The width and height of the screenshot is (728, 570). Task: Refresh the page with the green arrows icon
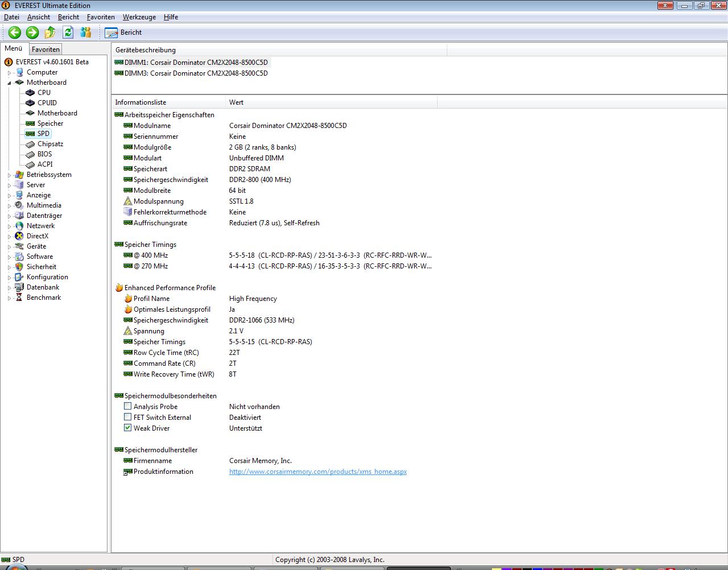coord(68,32)
